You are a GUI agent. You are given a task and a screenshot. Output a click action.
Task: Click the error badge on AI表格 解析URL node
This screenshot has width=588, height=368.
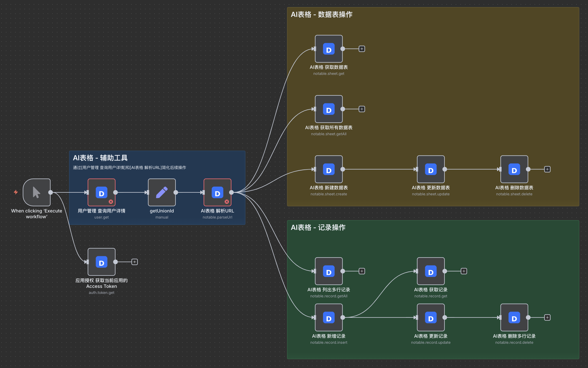click(x=226, y=202)
